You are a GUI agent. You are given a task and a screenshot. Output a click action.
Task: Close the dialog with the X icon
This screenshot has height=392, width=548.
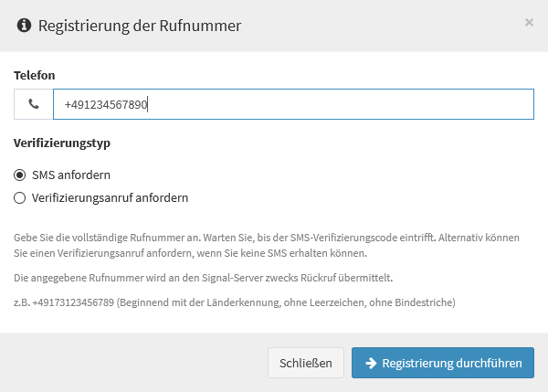tap(529, 22)
